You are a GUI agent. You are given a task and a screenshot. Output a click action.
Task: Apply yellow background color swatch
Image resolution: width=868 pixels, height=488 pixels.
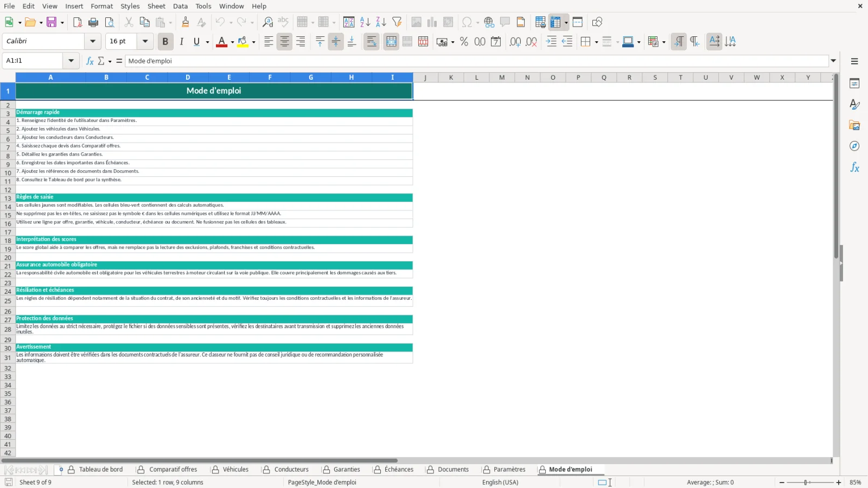242,42
